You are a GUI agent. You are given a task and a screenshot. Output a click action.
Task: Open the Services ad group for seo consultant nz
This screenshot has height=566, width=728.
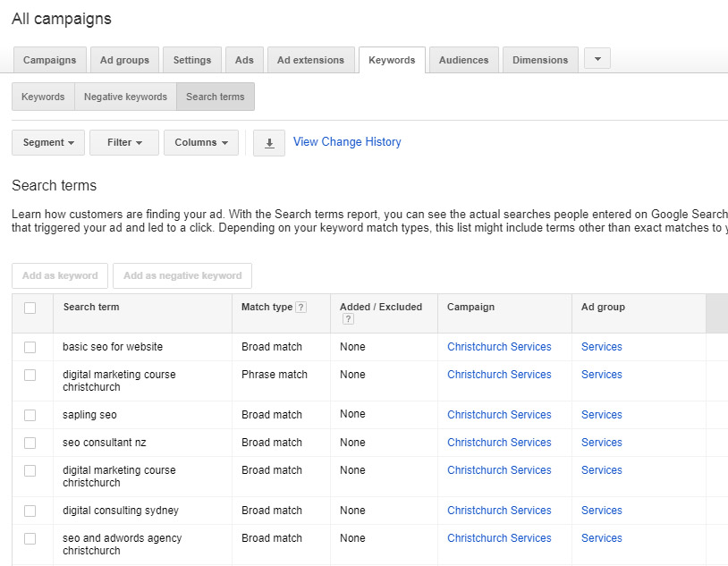601,442
